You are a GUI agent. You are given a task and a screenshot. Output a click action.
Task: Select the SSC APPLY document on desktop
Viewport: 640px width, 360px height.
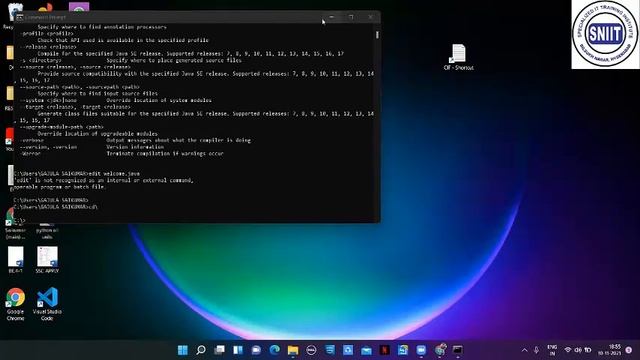coord(47,260)
